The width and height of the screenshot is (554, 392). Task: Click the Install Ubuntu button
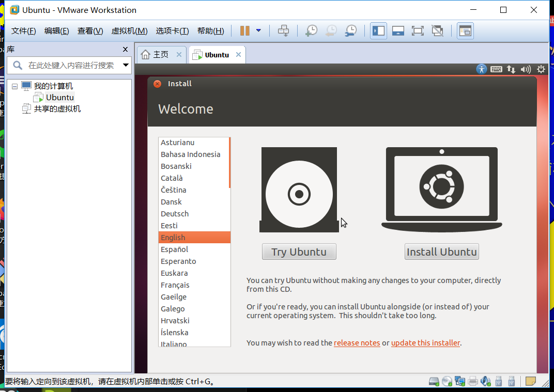[442, 252]
